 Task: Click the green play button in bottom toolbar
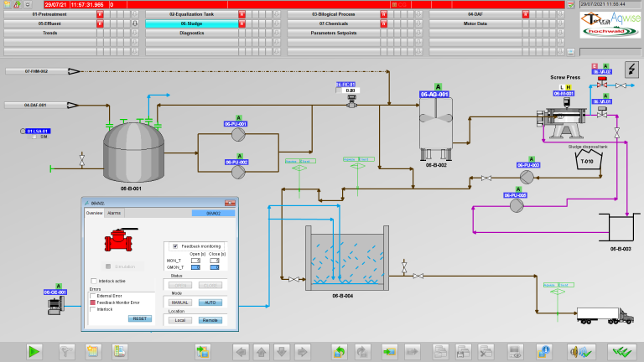point(34,351)
